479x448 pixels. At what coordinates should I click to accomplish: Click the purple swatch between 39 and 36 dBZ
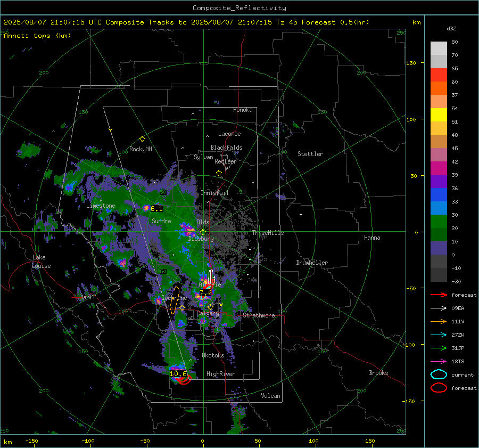(439, 181)
